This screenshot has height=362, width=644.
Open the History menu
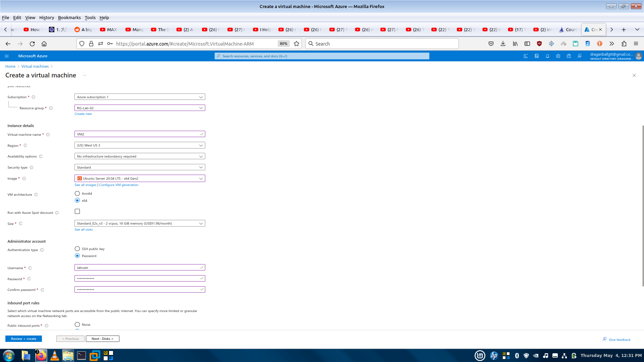46,17
